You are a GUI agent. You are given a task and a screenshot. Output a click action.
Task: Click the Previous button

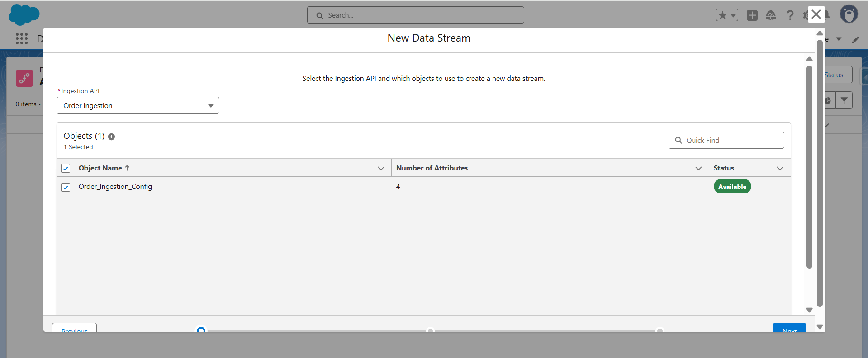point(74,328)
